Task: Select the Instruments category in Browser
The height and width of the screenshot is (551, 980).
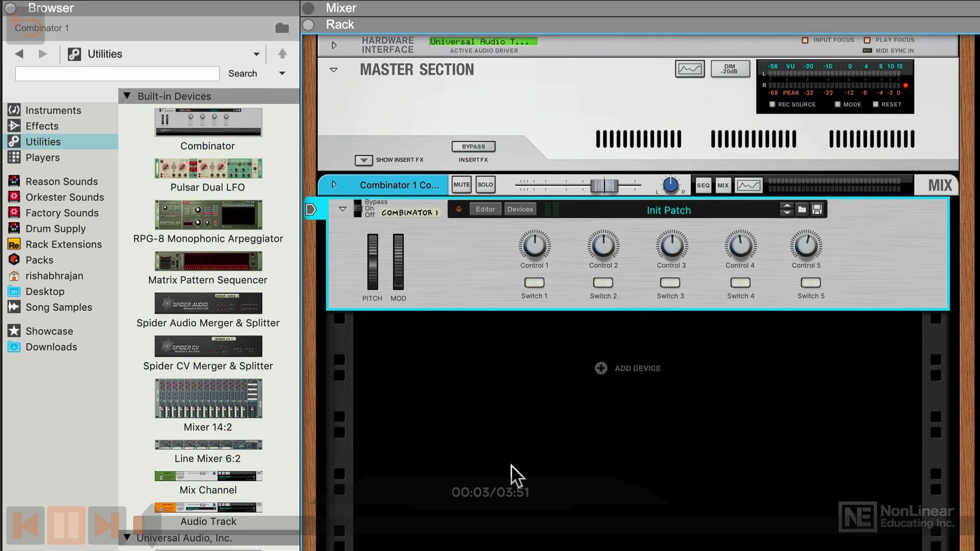Action: pos(53,110)
